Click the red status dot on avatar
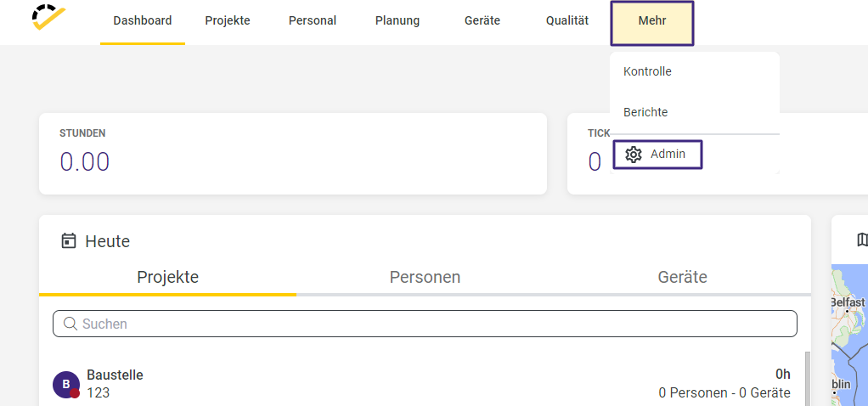The image size is (868, 406). coord(75,393)
